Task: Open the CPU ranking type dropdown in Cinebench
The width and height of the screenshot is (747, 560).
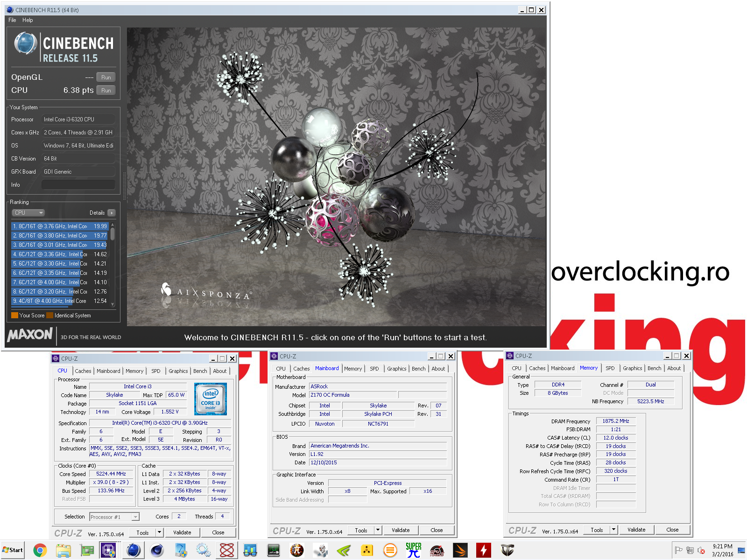Action: [28, 213]
